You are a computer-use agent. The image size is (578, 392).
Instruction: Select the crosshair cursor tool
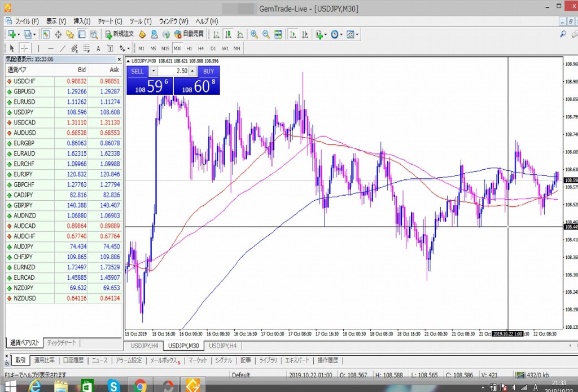[x=25, y=49]
